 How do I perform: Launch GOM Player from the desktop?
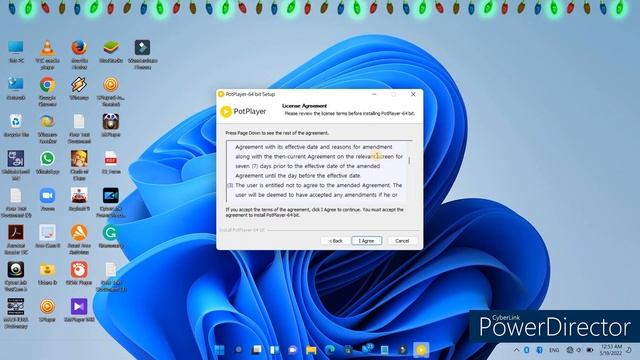click(x=79, y=273)
